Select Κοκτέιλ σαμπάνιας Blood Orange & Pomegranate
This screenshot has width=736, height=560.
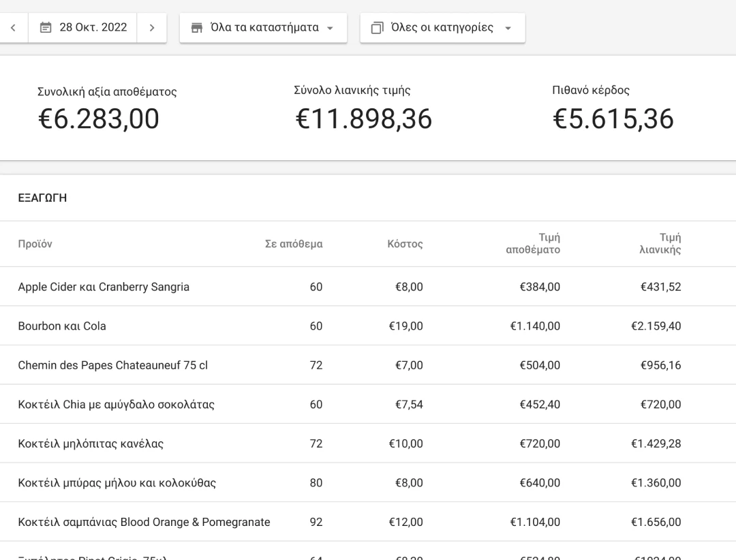pyautogui.click(x=144, y=523)
